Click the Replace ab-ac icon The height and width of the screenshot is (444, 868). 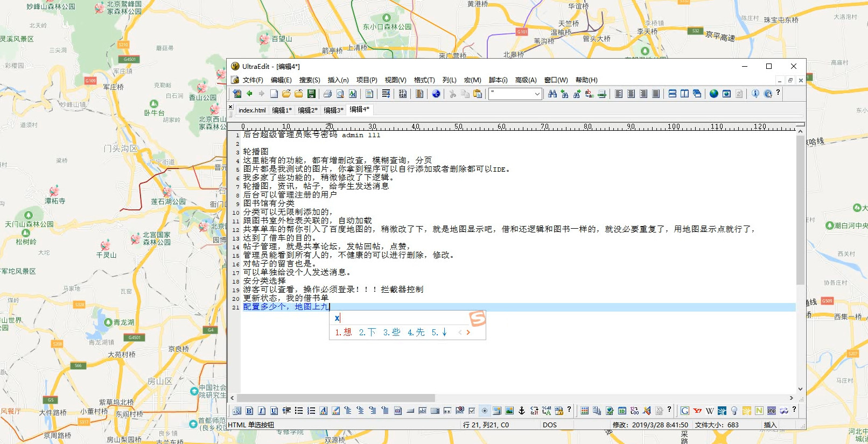point(590,94)
